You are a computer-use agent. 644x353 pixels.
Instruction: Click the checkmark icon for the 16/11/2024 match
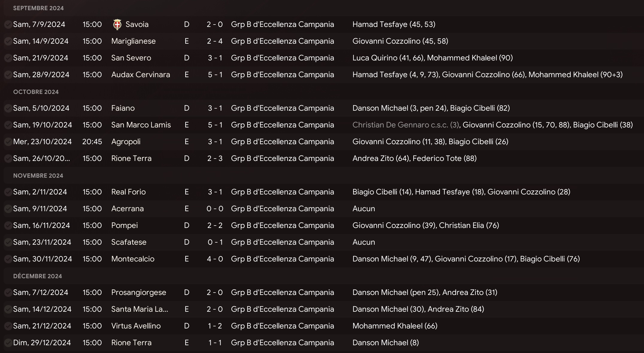coord(8,226)
